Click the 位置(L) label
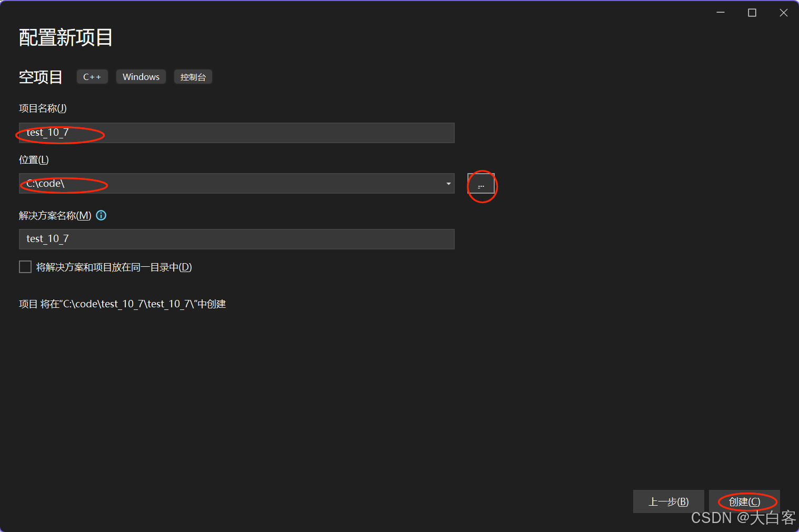The height and width of the screenshot is (532, 799). pos(34,159)
